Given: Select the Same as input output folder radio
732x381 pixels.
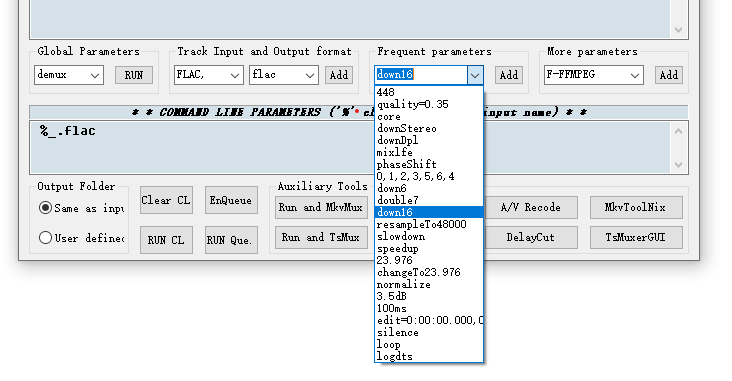Looking at the screenshot, I should pyautogui.click(x=81, y=208).
